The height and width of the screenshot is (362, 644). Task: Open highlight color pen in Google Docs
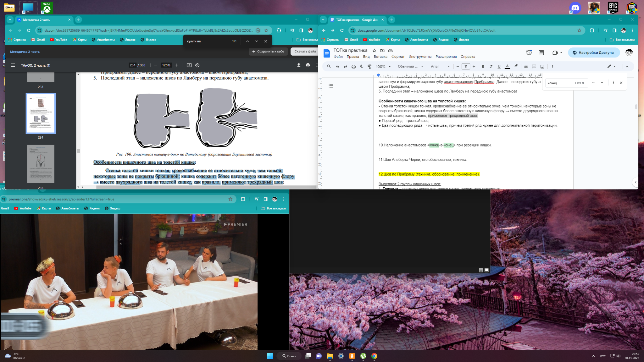point(516,66)
